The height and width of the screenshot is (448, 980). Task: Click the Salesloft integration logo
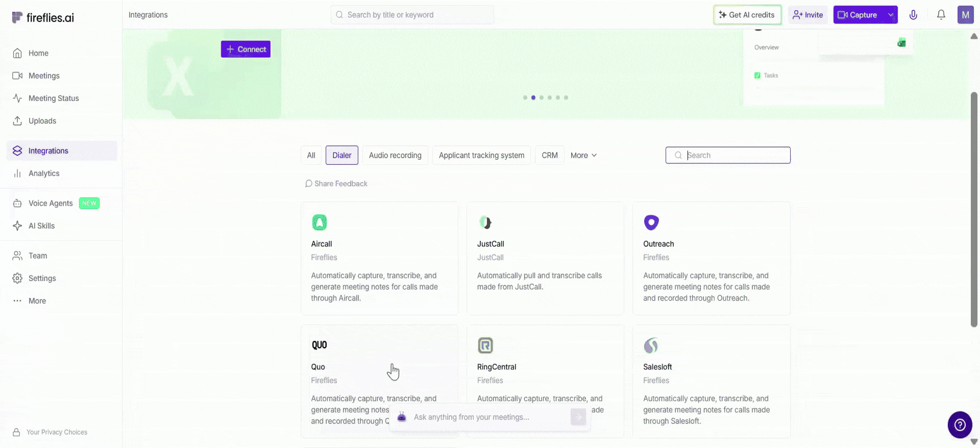[651, 345]
